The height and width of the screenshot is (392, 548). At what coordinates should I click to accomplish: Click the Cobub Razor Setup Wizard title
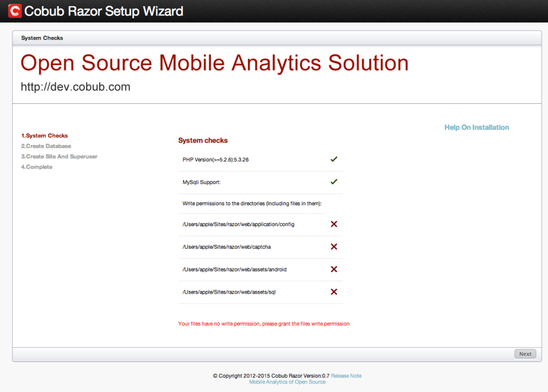(x=104, y=11)
